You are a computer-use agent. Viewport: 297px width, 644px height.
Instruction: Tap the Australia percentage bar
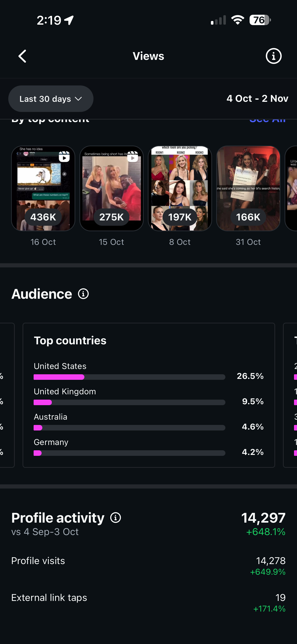point(129,428)
